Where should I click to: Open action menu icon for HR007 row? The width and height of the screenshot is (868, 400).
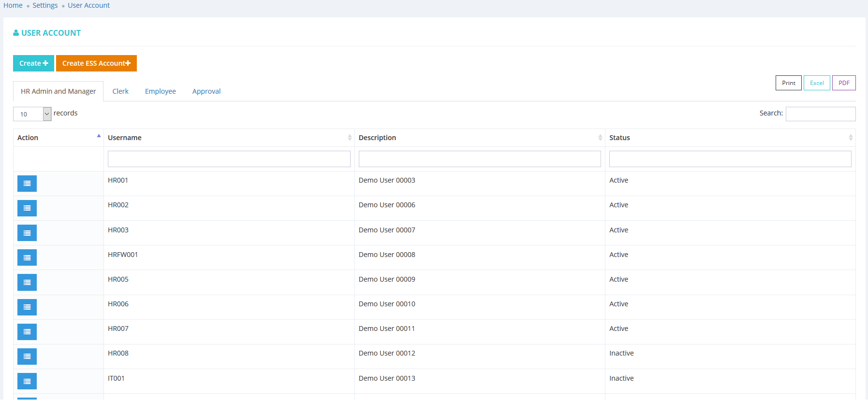point(27,332)
